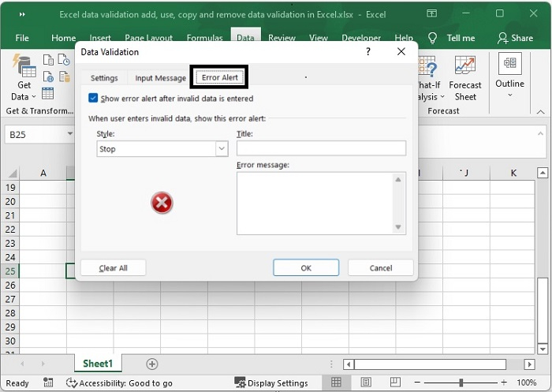The width and height of the screenshot is (552, 392).
Task: Uncheck Show error alert after invalid data
Action: click(93, 98)
